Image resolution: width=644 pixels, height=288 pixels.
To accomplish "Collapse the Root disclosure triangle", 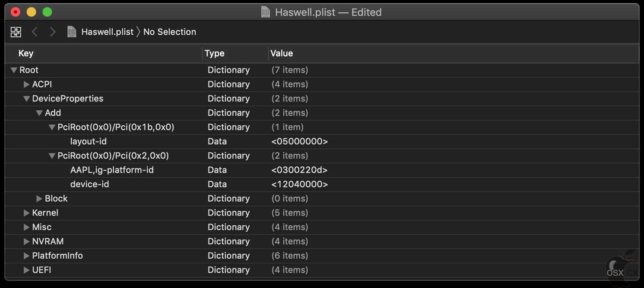I will point(14,70).
